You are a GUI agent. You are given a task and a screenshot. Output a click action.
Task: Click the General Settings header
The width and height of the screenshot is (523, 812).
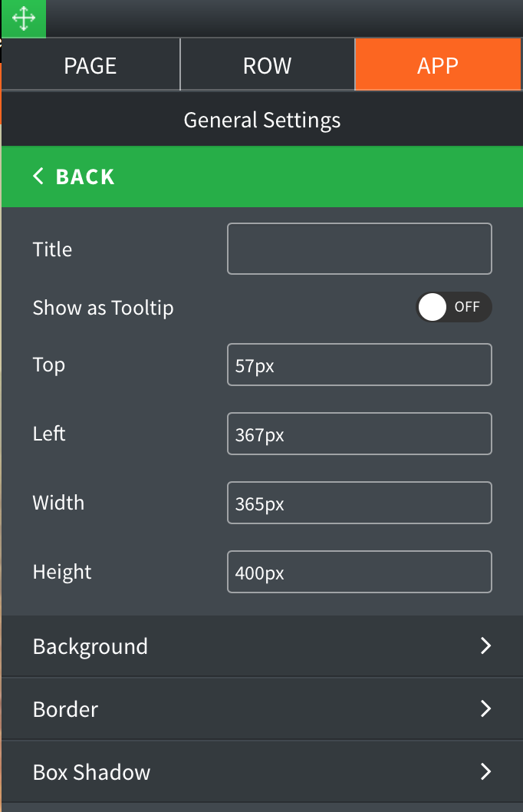point(262,120)
